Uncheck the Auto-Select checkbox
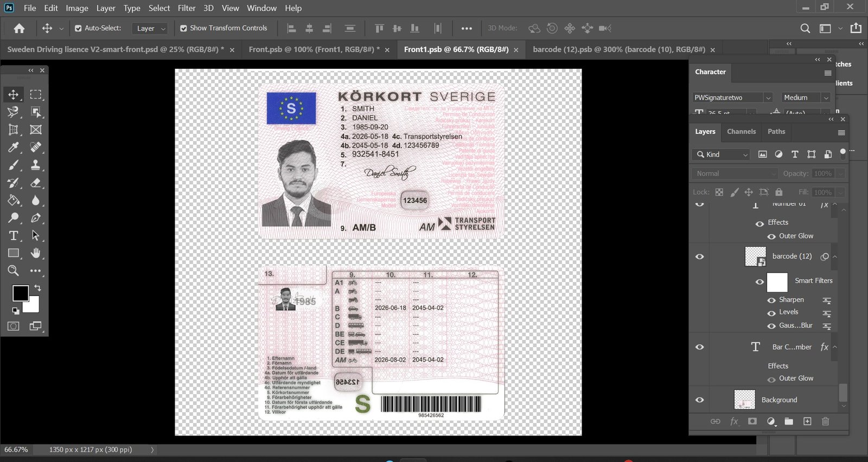The height and width of the screenshot is (462, 868). 78,28
